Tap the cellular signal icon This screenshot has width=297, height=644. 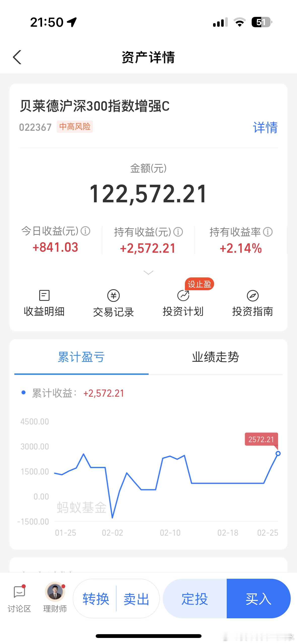[x=220, y=22]
